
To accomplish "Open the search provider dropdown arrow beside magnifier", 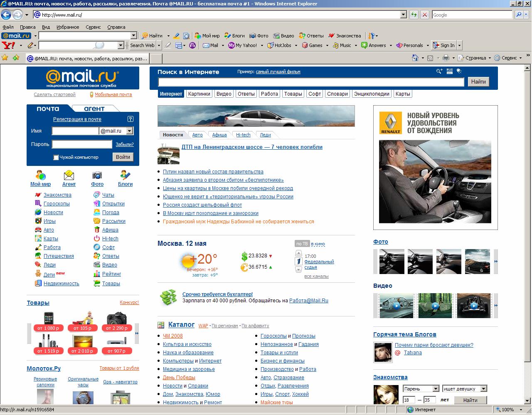I will [527, 15].
